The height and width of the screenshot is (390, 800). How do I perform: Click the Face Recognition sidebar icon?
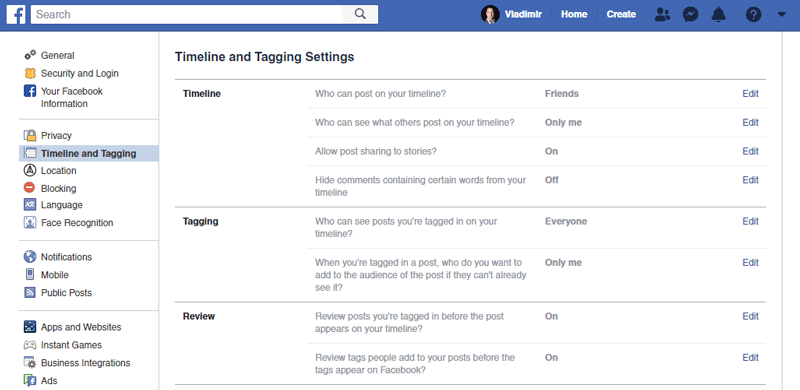(x=30, y=223)
